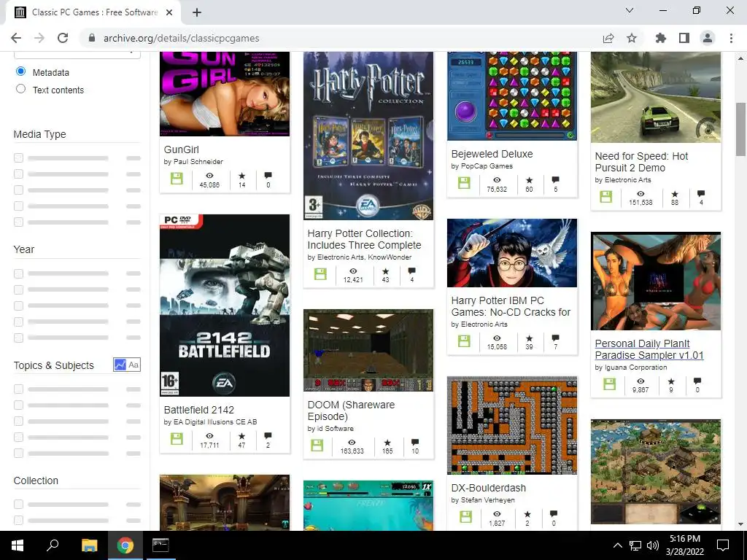Select the Text contents radio button
Viewport: 747px width, 560px height.
tap(20, 89)
